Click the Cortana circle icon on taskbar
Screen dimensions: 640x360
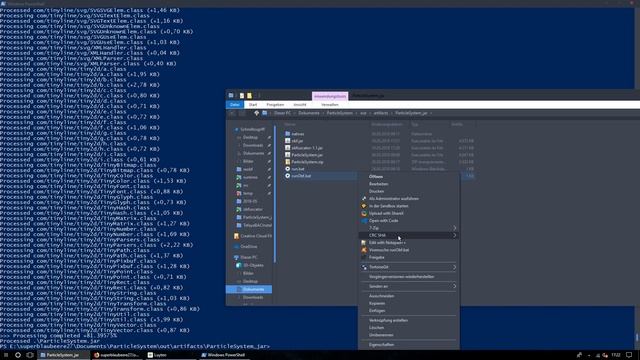tap(18, 355)
